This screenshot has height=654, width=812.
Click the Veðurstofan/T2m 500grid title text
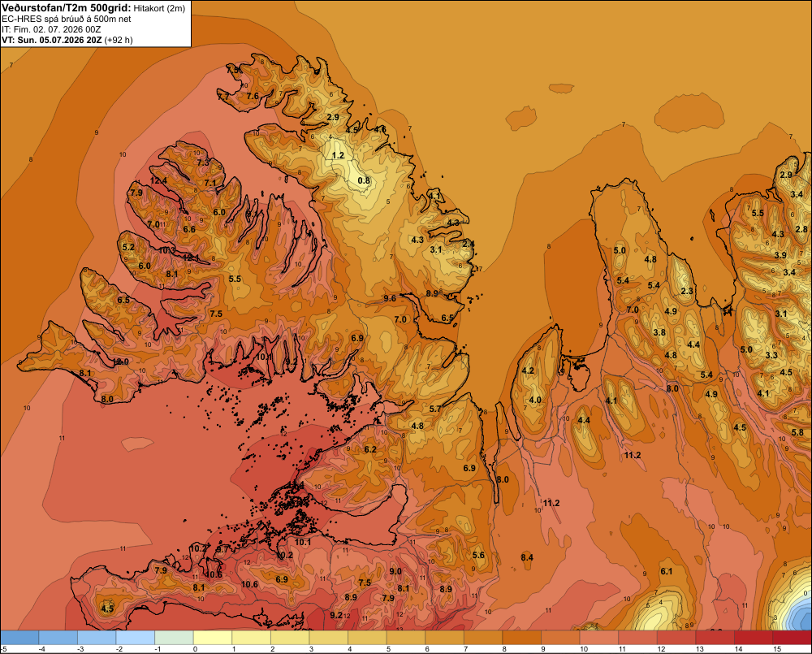(x=66, y=8)
